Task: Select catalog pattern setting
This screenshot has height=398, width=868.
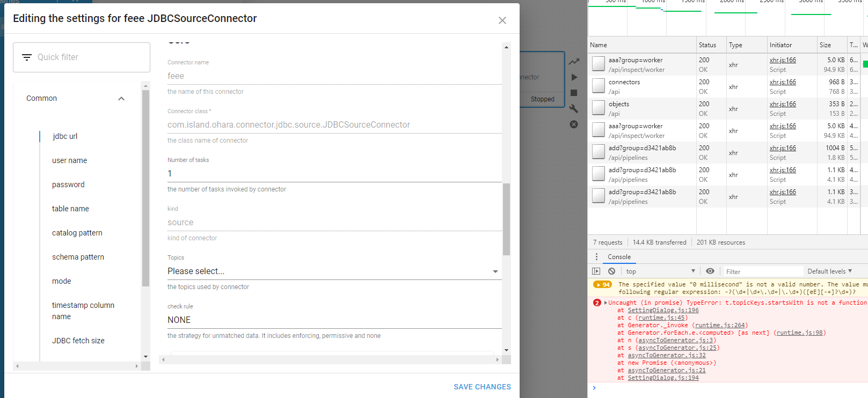Action: [x=77, y=233]
